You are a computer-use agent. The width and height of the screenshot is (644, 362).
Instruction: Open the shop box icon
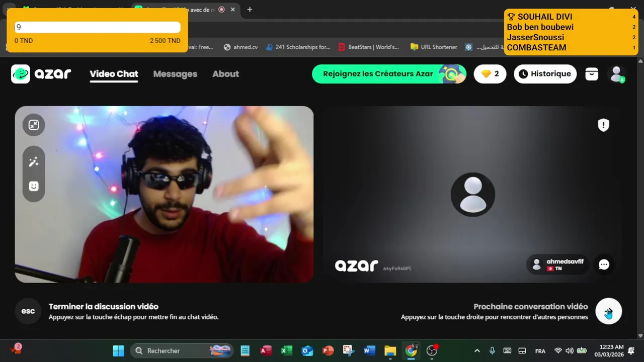click(x=592, y=74)
